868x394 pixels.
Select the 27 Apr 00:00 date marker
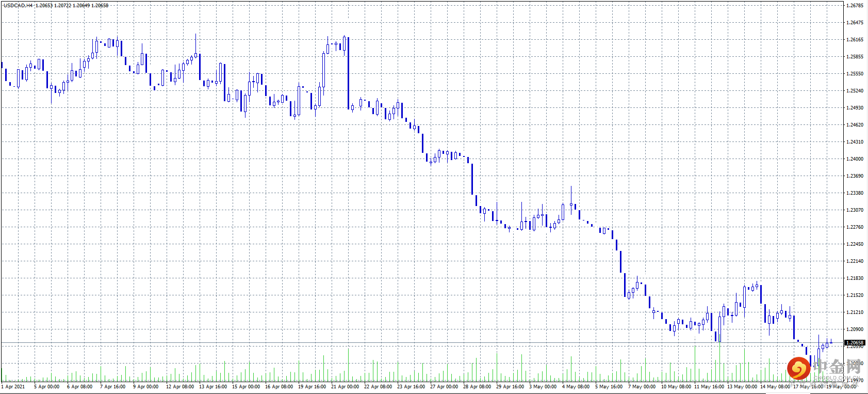444,387
